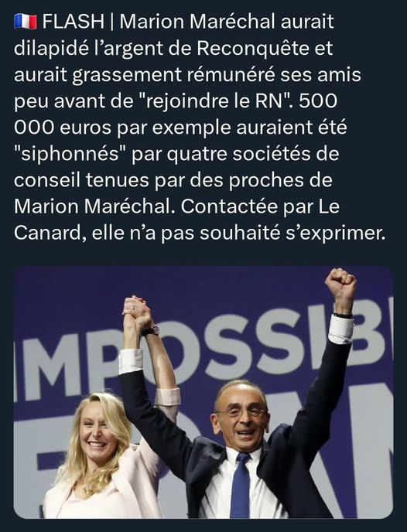Open the attached photo thumbnail
The height and width of the screenshot is (532, 407).
pyautogui.click(x=203, y=392)
